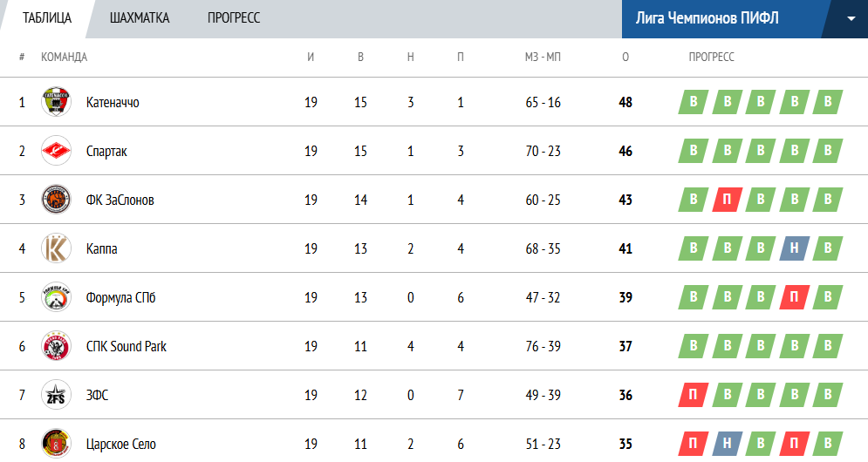Switch to the Шахматка tab
The width and height of the screenshot is (868, 462).
(140, 18)
